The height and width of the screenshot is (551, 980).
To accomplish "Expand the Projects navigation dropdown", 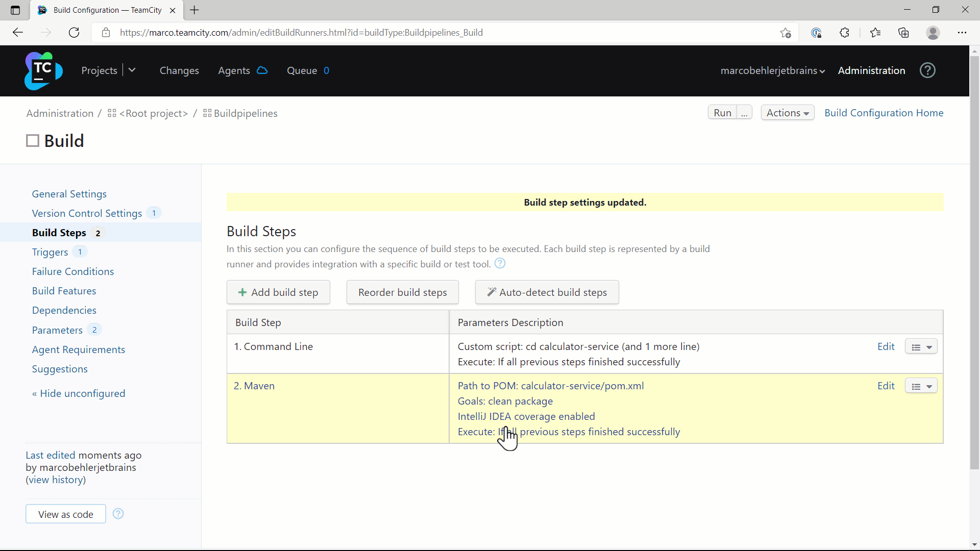I will pyautogui.click(x=131, y=70).
